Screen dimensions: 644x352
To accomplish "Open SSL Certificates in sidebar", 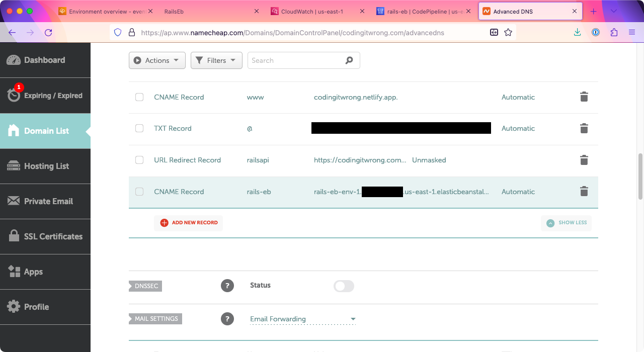I will pyautogui.click(x=45, y=236).
